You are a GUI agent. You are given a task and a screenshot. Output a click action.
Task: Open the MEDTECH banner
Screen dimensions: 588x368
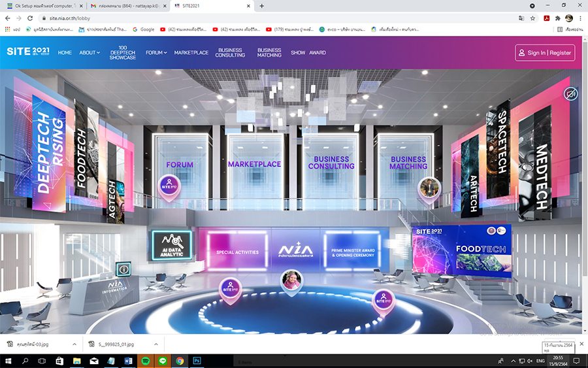[535, 164]
